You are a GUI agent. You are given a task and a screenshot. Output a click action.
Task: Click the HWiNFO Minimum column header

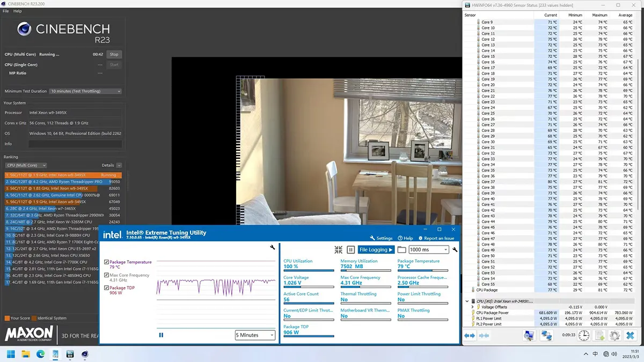click(575, 15)
